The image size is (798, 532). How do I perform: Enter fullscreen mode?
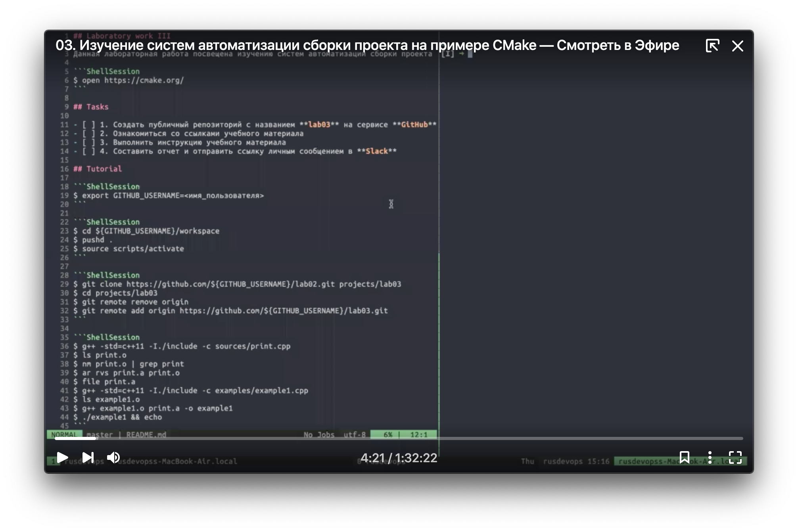(735, 457)
